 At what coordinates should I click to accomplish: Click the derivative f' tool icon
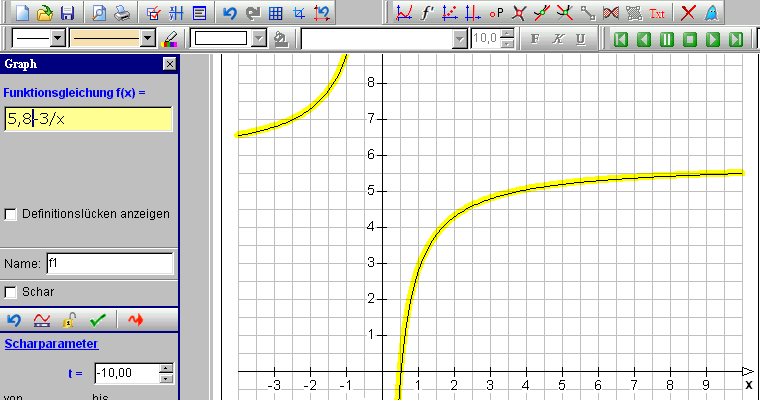coord(427,13)
